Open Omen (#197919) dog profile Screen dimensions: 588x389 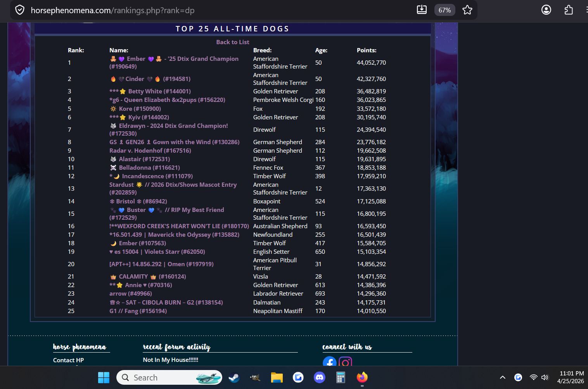click(161, 264)
